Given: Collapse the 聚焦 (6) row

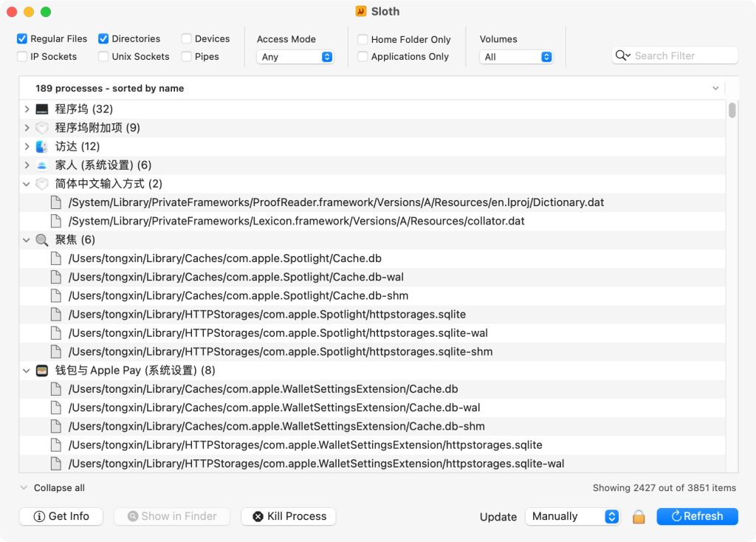Looking at the screenshot, I should point(27,240).
